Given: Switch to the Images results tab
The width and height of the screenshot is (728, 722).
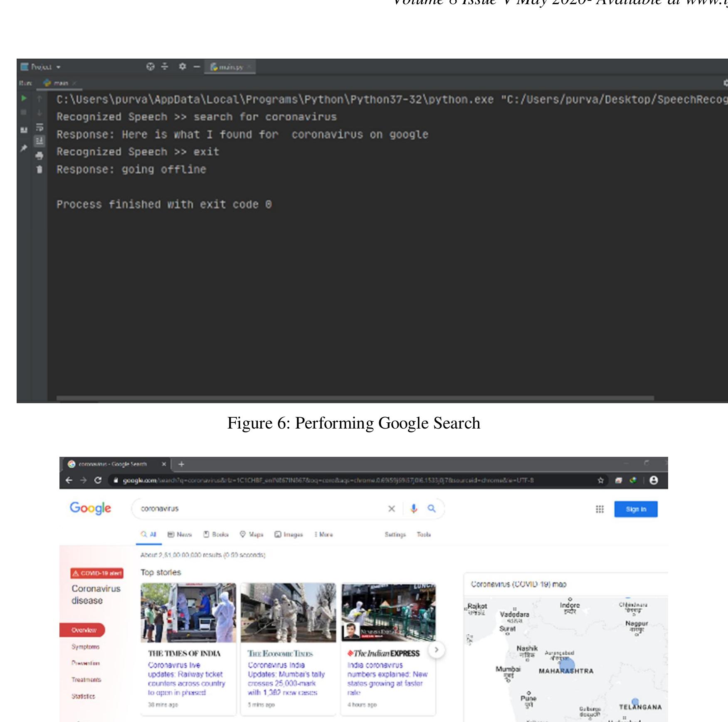Looking at the screenshot, I should tap(289, 535).
